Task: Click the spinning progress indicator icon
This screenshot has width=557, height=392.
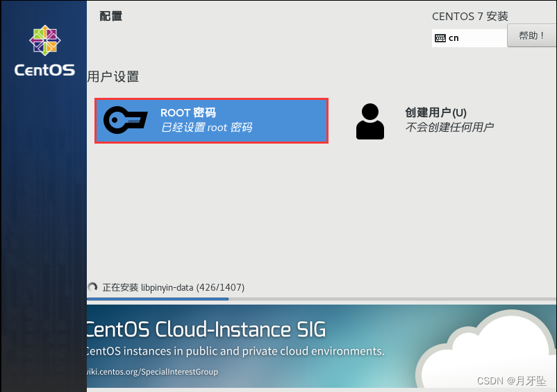Action: tap(92, 287)
